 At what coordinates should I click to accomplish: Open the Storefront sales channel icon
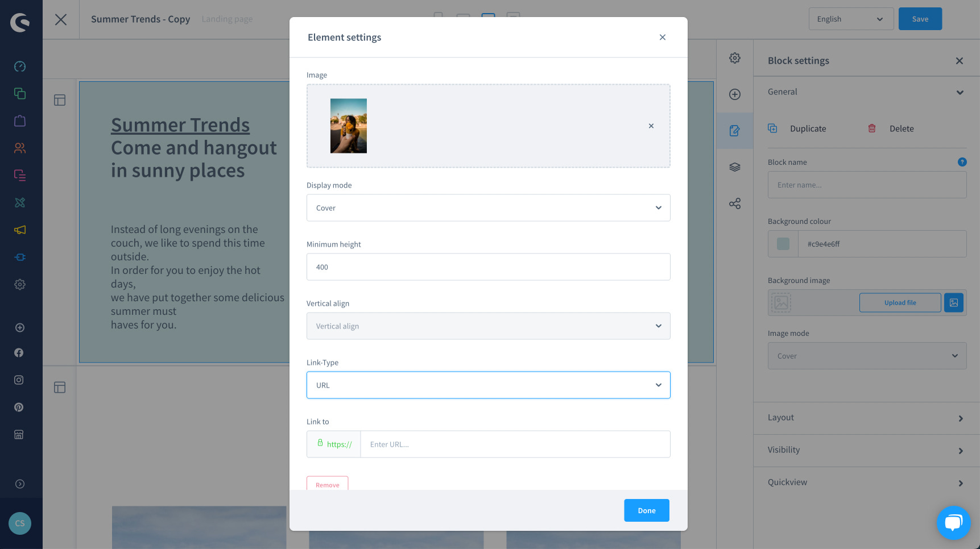point(19,435)
